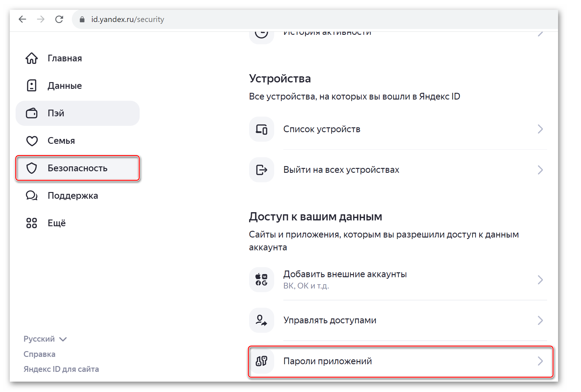Image resolution: width=581 pixels, height=392 pixels.
Task: Open the Справка link
Action: coord(39,354)
